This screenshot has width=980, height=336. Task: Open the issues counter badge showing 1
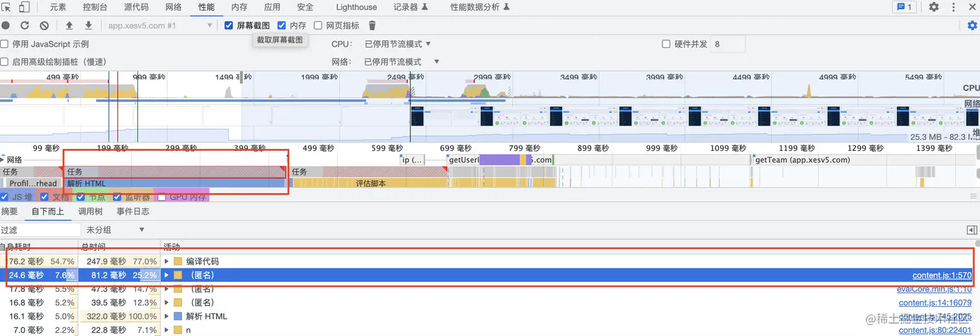pos(903,7)
